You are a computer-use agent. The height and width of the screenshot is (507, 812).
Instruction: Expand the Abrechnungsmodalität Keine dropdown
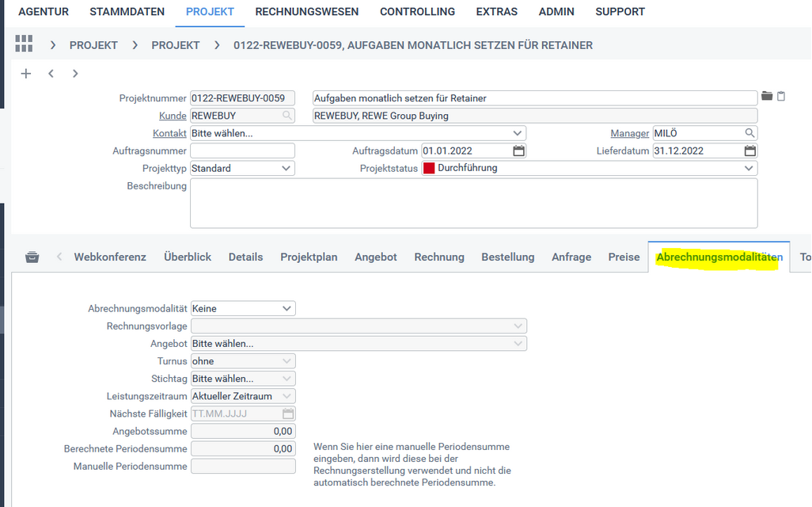286,309
